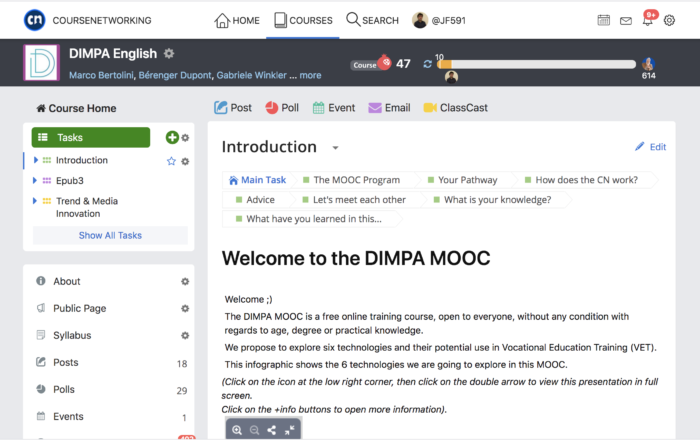The height and width of the screenshot is (441, 700).
Task: Open Tasks settings gear
Action: click(185, 138)
